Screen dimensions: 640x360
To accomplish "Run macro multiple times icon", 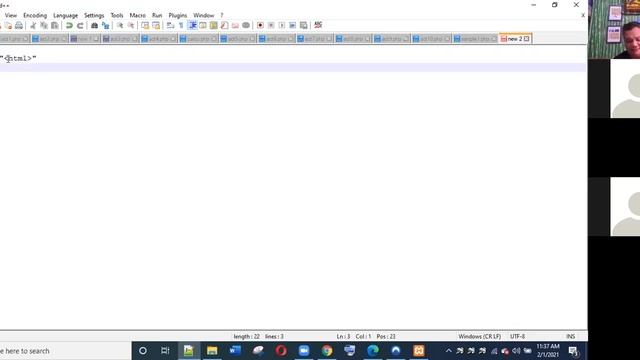I will click(293, 25).
